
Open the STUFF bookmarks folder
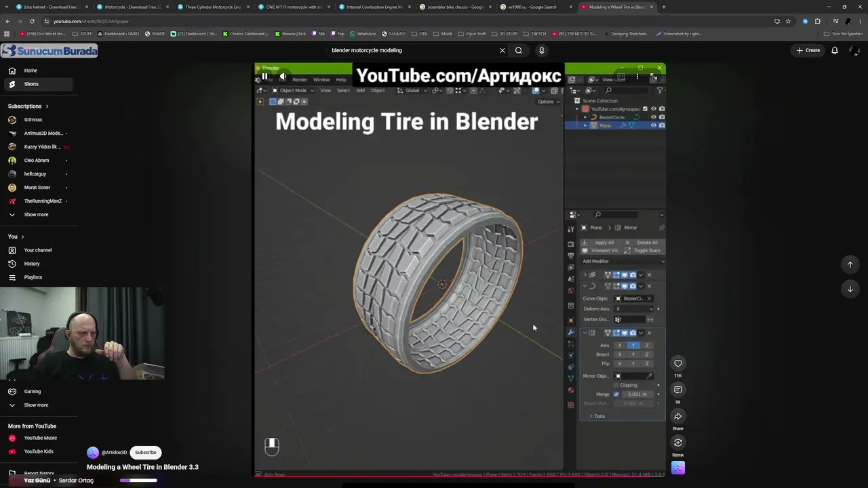[x=83, y=34]
